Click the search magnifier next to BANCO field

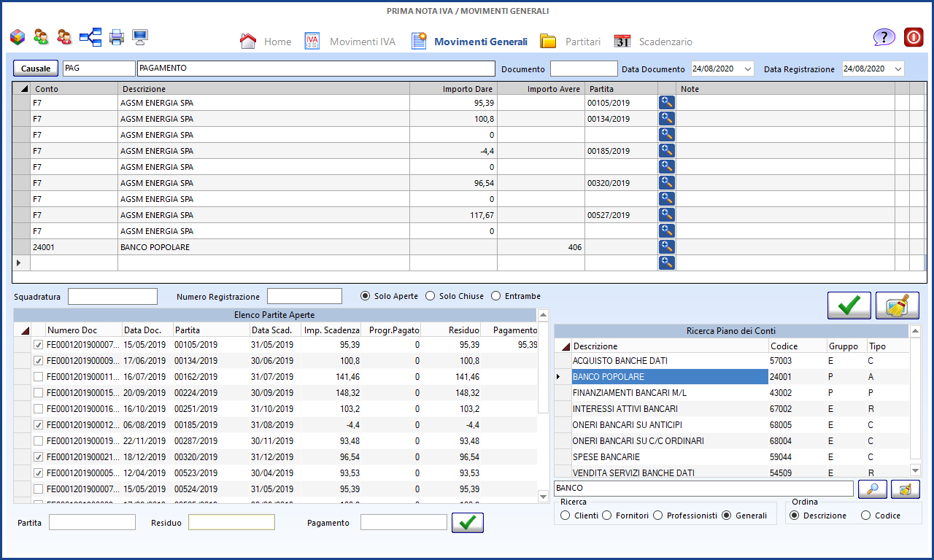click(872, 489)
